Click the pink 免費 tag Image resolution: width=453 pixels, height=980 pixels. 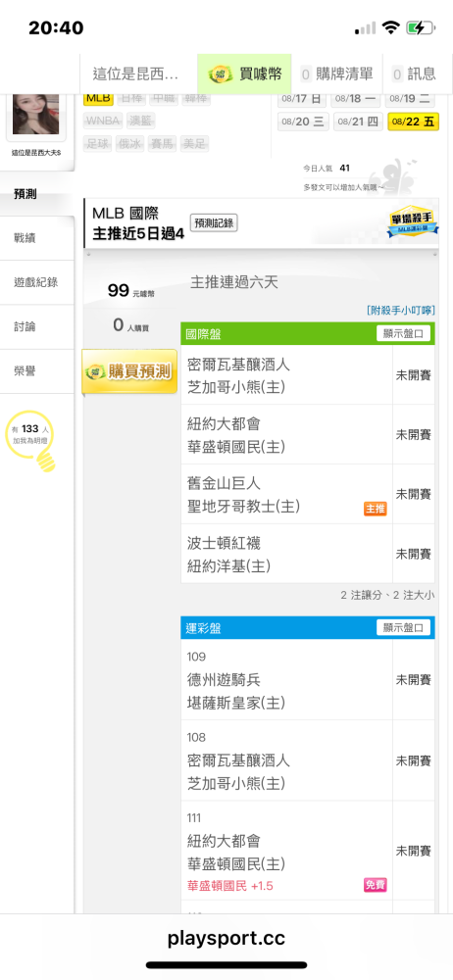click(x=375, y=885)
